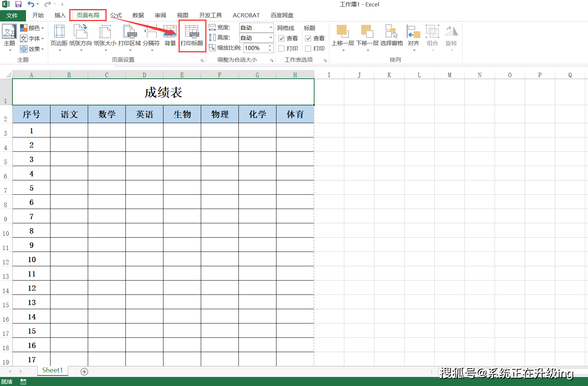Click the 组合 group button

pos(432,38)
